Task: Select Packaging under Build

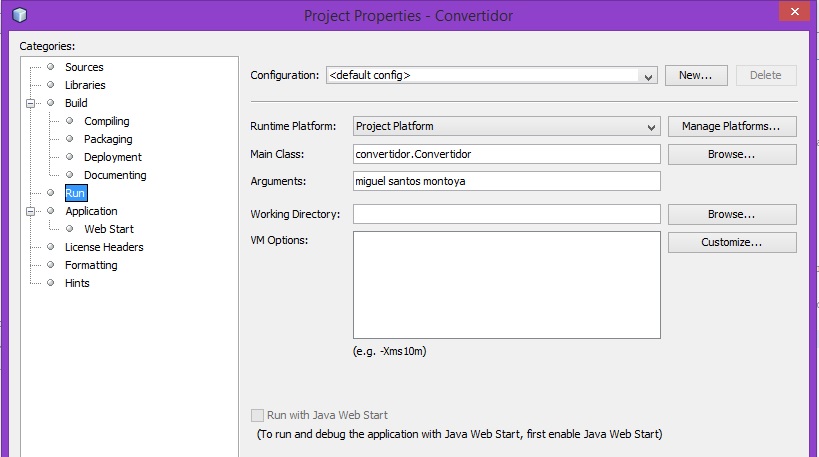Action: 108,139
